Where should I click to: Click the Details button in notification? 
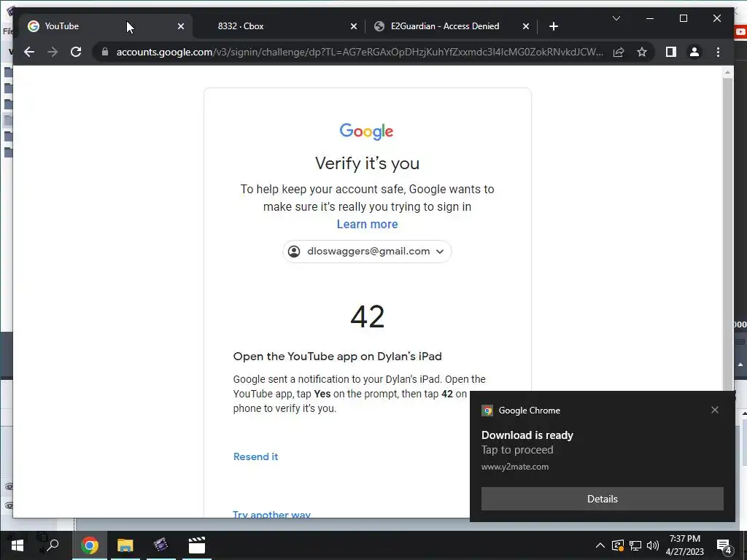pos(602,499)
